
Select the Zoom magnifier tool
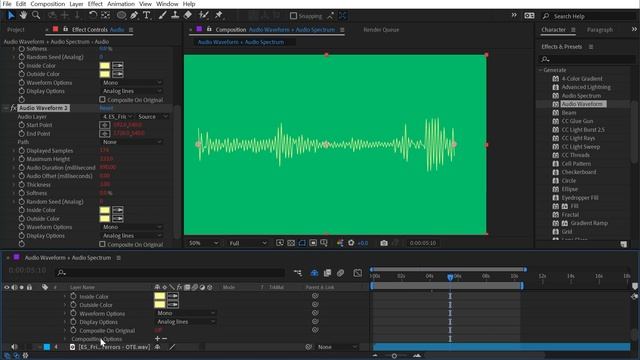(36, 16)
